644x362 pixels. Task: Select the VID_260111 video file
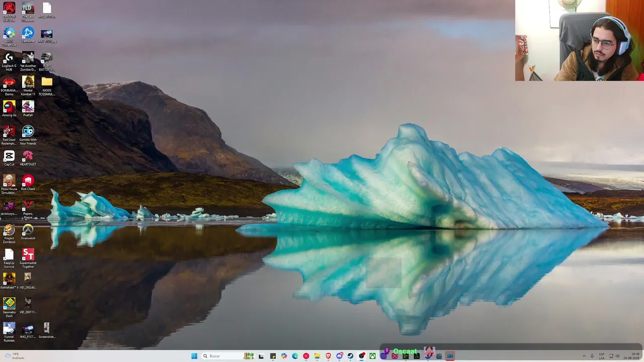click(28, 306)
